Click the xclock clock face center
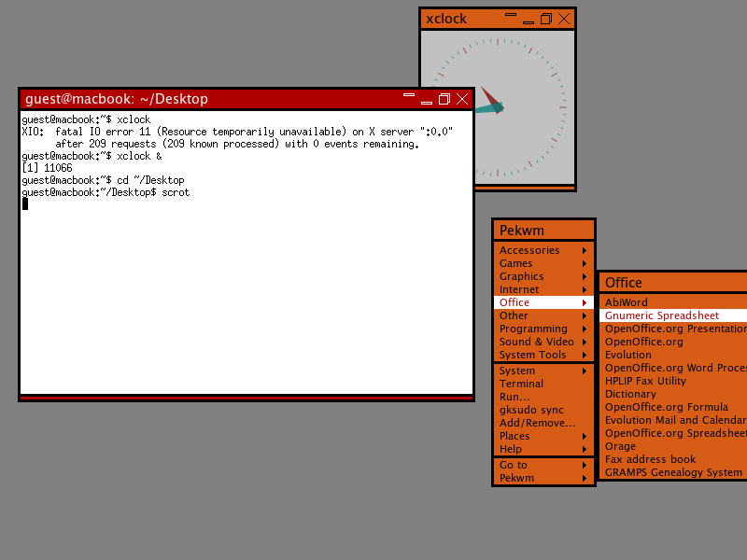The image size is (747, 560). (499, 107)
